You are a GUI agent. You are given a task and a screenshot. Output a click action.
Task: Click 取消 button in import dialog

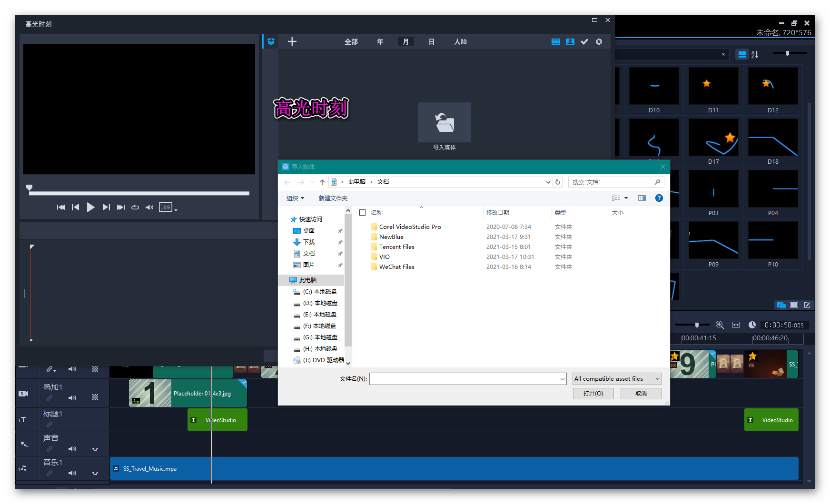click(x=641, y=394)
